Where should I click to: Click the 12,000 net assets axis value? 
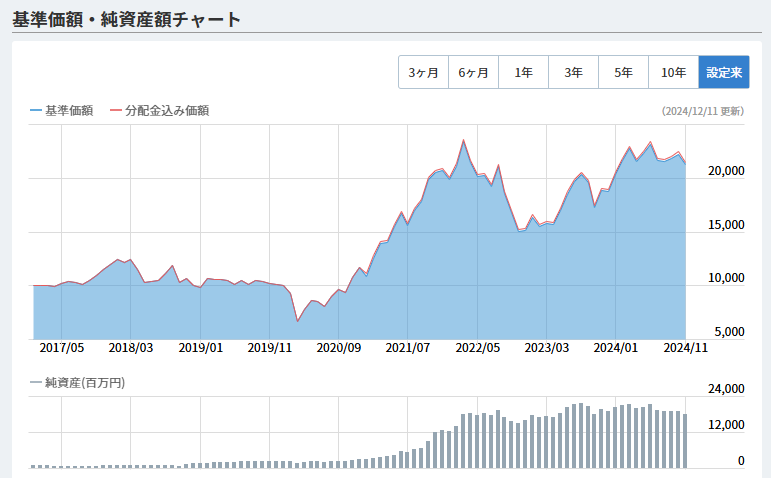tap(726, 425)
